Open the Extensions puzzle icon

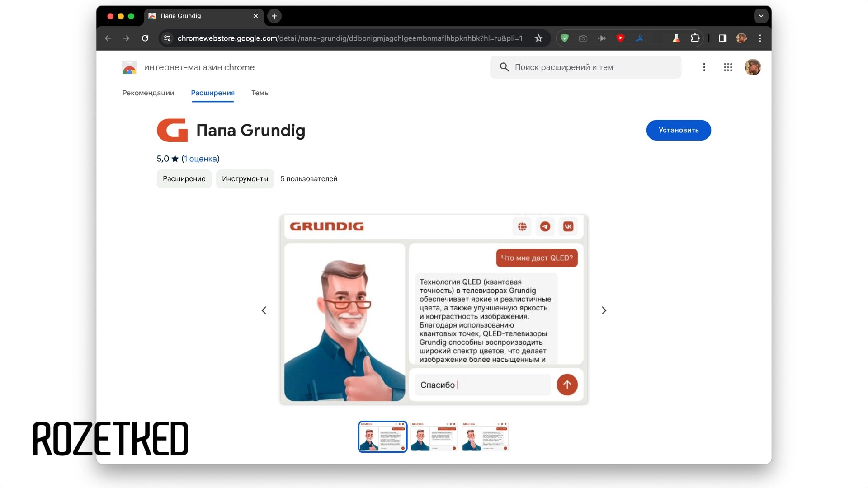(x=695, y=38)
